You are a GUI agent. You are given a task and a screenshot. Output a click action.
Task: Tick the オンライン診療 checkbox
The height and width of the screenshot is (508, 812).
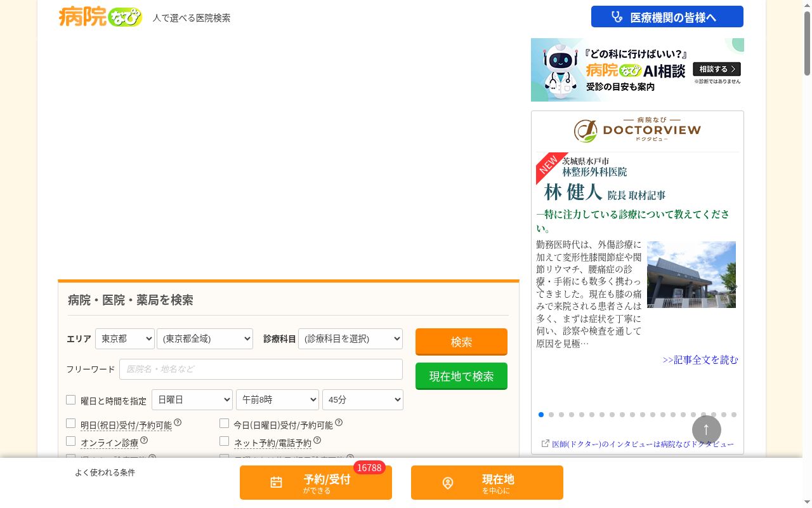(x=71, y=441)
